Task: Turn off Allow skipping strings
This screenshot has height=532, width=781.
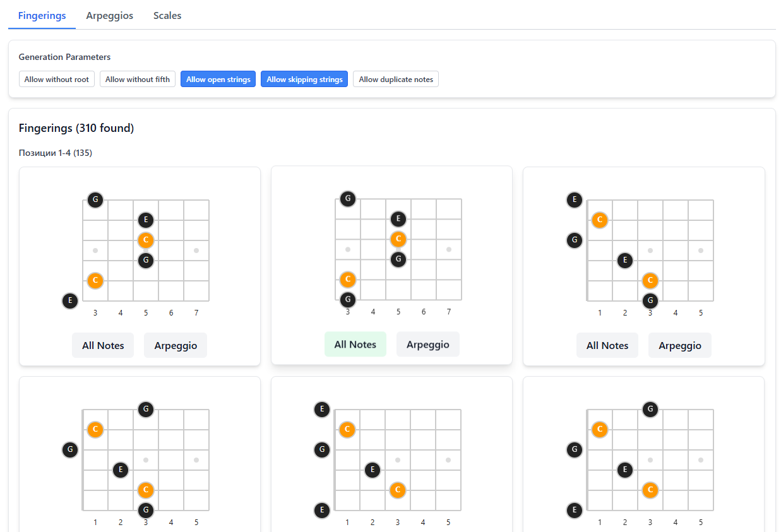Action: point(304,80)
